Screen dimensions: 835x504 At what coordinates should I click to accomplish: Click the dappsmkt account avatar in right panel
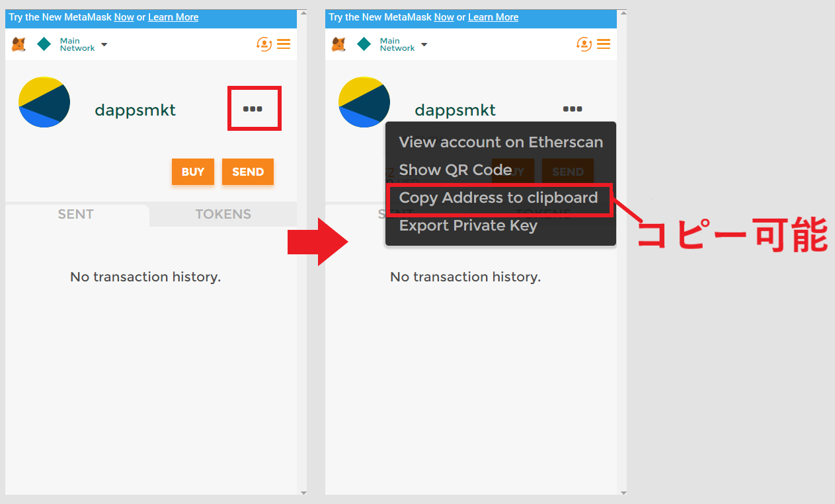coord(364,102)
